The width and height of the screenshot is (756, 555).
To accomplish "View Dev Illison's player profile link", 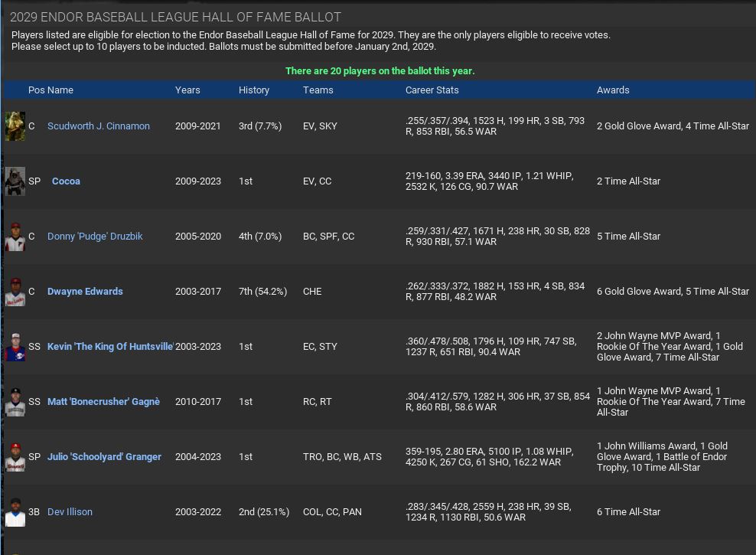I will click(x=70, y=512).
